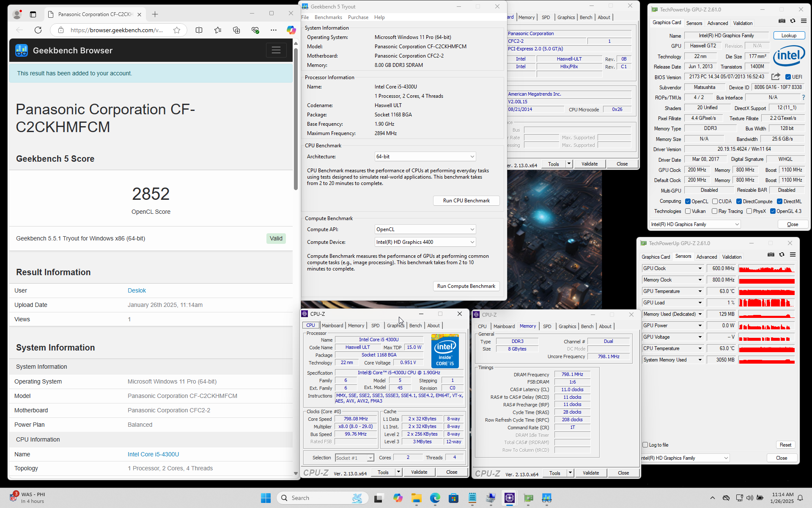This screenshot has width=812, height=508.
Task: Open the Deslok user link
Action: (x=137, y=290)
